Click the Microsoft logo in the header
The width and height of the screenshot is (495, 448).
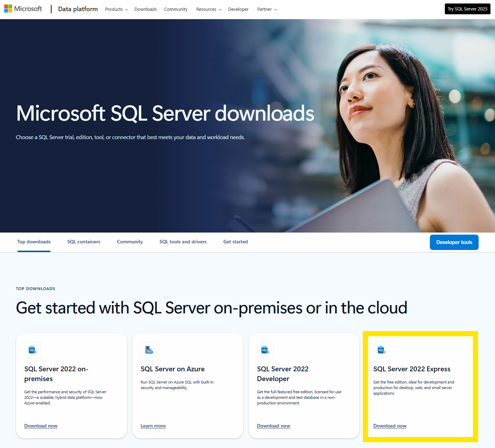[23, 9]
